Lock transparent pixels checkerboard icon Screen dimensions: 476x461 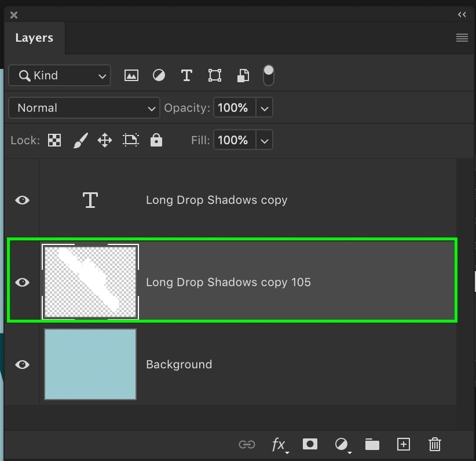54,140
